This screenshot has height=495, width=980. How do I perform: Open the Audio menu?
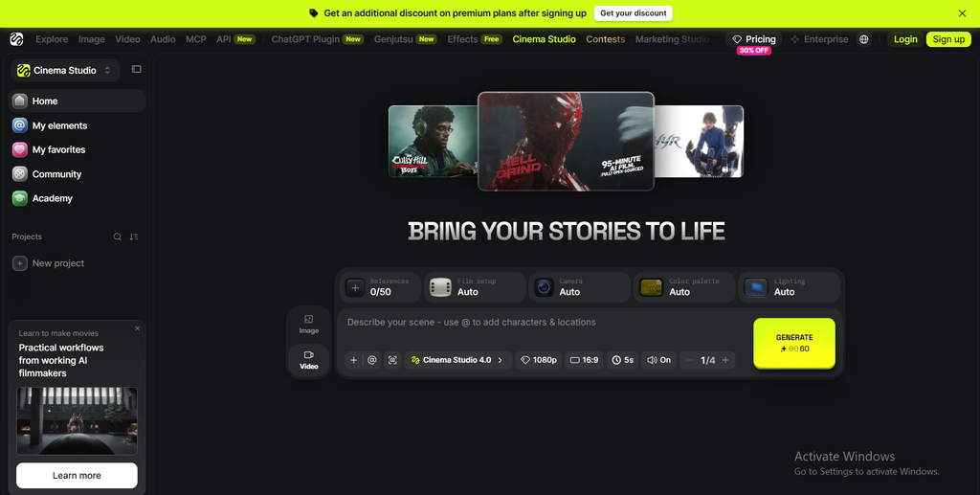point(163,39)
